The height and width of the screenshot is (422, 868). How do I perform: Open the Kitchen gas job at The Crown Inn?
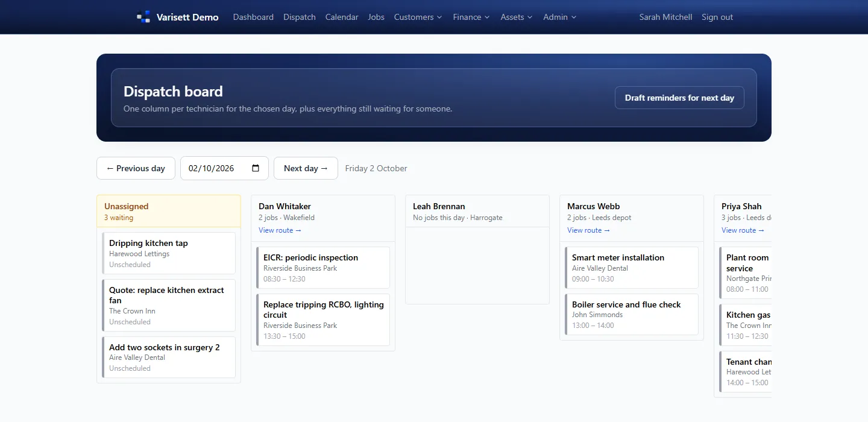[746, 325]
